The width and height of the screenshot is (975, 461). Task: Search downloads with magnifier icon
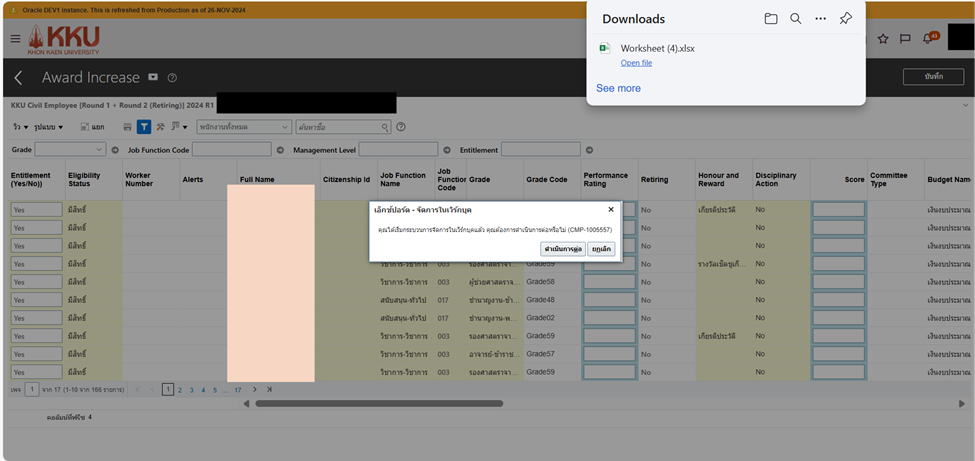point(796,19)
